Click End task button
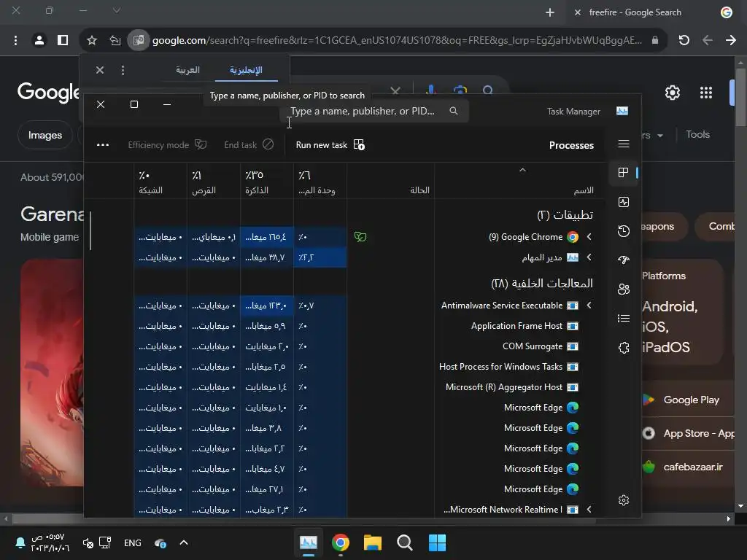Viewport: 747px width, 560px height. 249,145
